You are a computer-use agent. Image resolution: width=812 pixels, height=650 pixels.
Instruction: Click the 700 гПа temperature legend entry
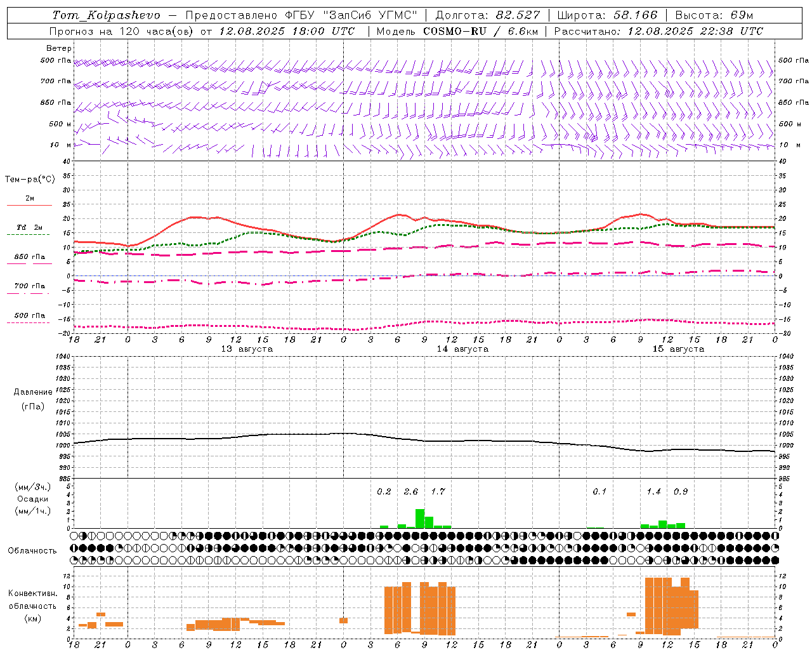tap(29, 286)
